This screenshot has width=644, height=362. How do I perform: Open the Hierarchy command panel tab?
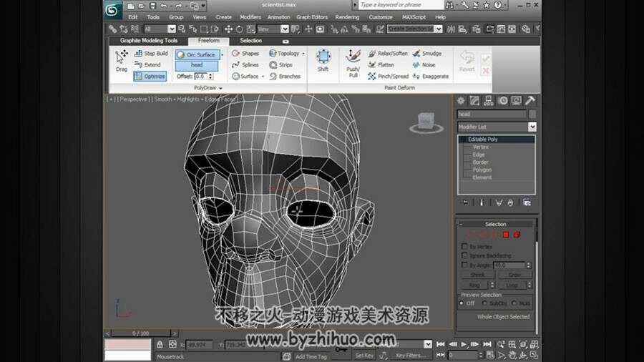[488, 101]
